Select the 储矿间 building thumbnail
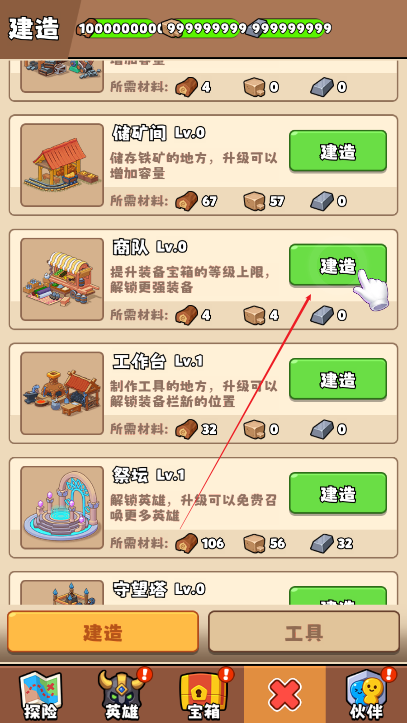This screenshot has height=723, width=407. pyautogui.click(x=62, y=165)
